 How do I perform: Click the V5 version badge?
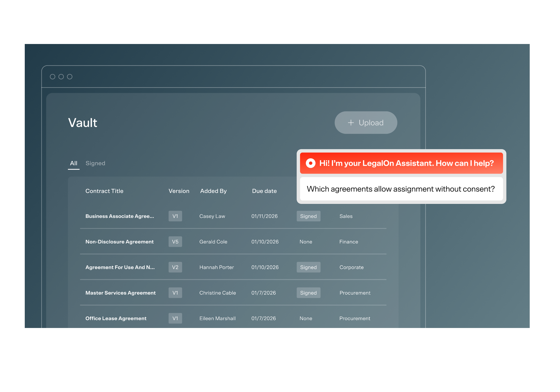(x=175, y=242)
